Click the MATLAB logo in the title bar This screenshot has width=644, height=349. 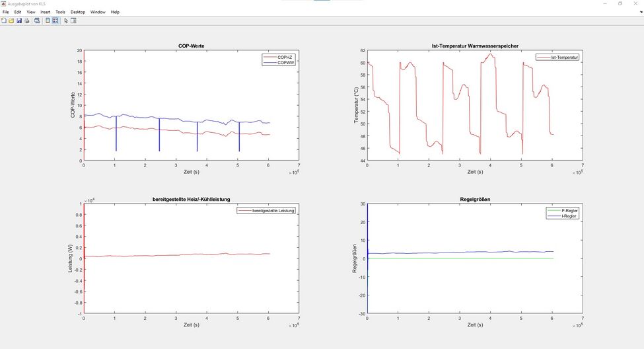tap(3, 3)
